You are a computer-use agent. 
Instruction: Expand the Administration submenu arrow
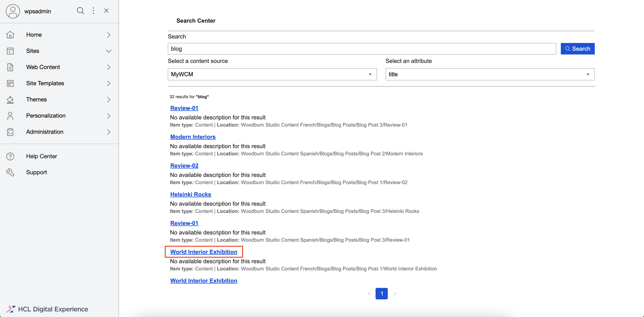(x=109, y=132)
